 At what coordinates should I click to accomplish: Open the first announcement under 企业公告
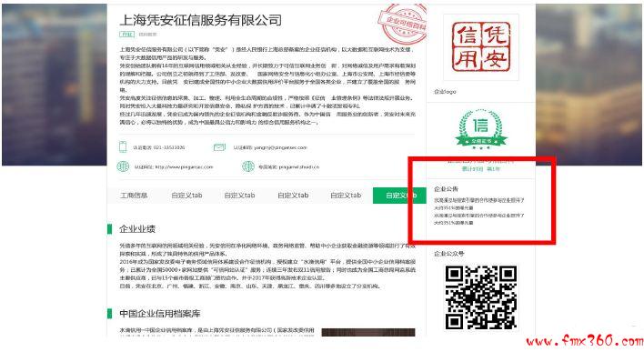478,204
